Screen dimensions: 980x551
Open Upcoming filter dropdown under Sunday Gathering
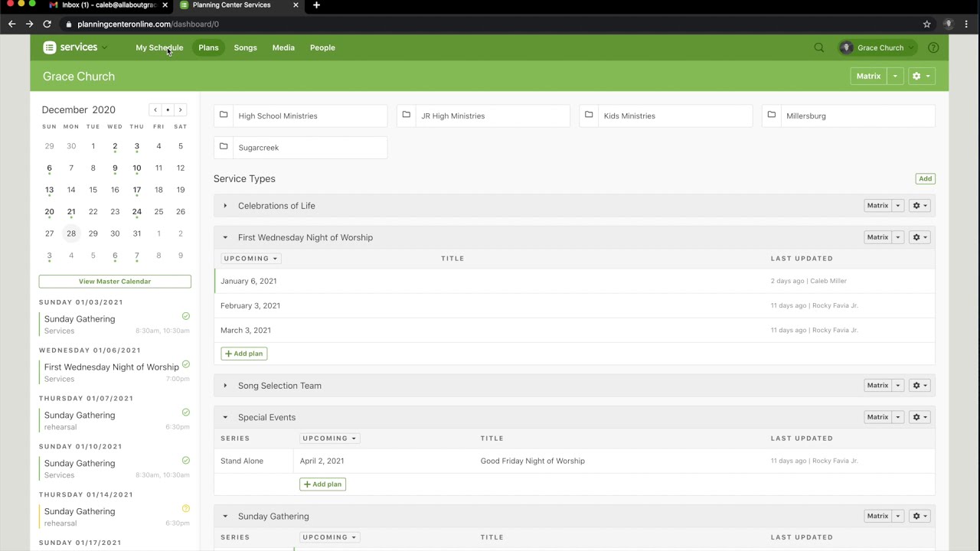click(x=330, y=537)
